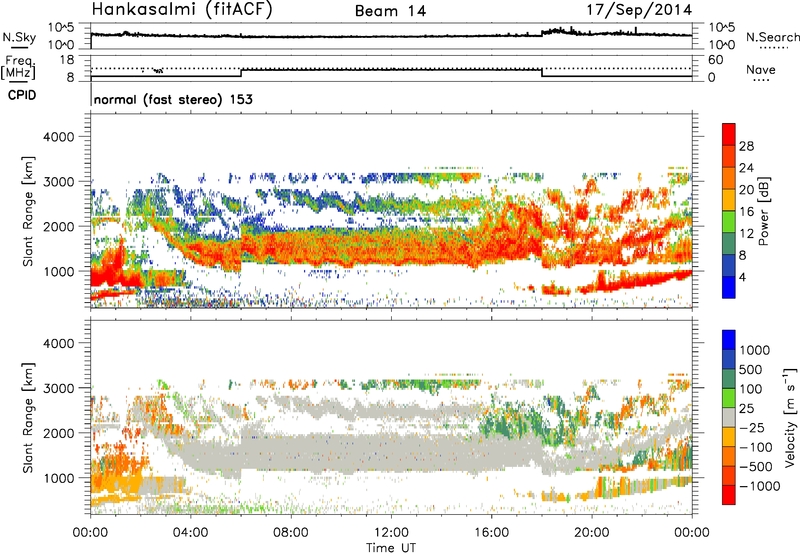Click the Nave legend label
The width and height of the screenshot is (800, 554).
pyautogui.click(x=761, y=69)
